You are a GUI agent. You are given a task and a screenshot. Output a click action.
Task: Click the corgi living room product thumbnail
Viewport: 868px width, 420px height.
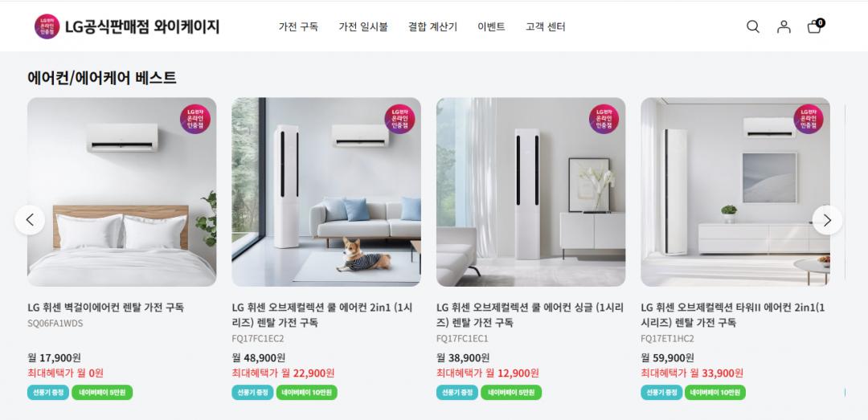[x=326, y=192]
